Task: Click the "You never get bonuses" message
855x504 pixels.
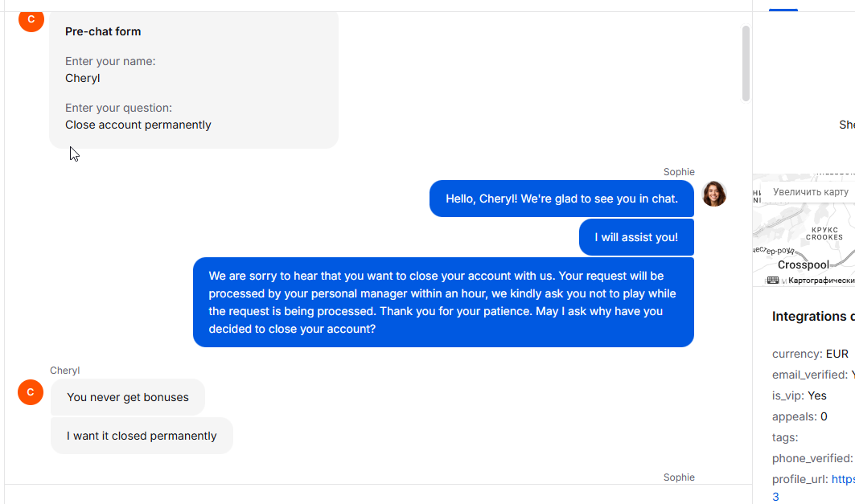Action: 128,397
